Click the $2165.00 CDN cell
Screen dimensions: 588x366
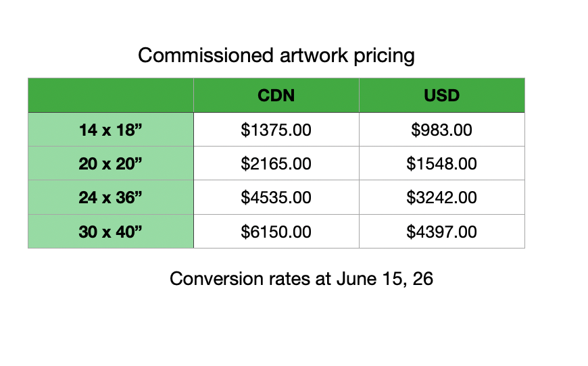pyautogui.click(x=276, y=163)
